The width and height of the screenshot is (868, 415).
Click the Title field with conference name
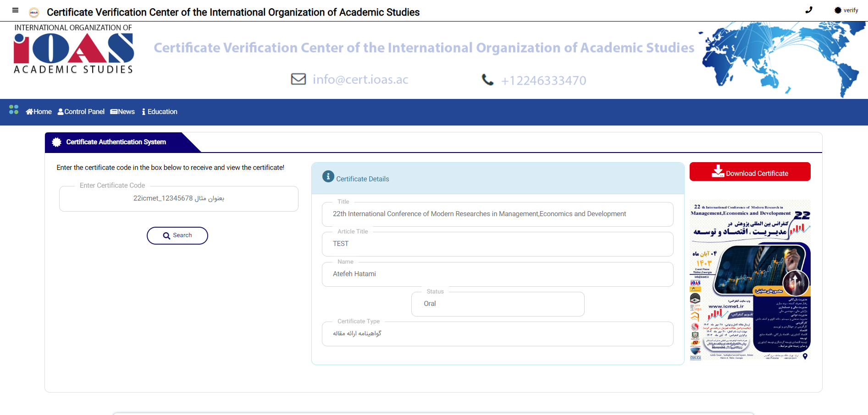(498, 214)
